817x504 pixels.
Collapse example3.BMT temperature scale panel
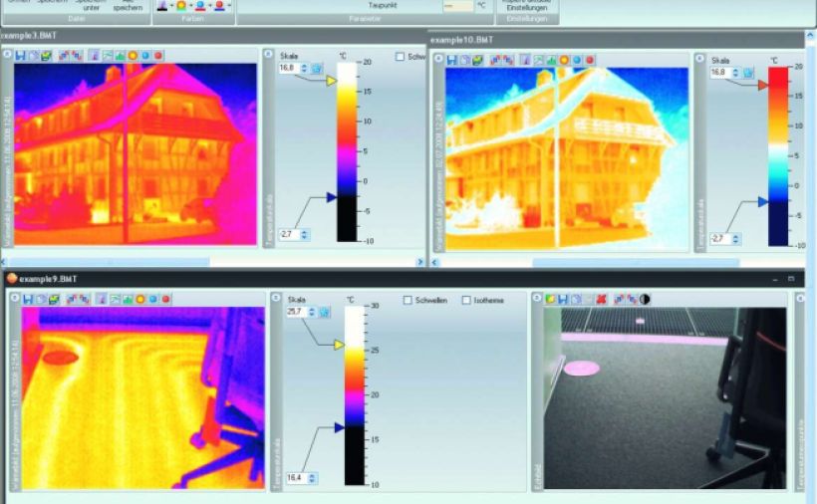(x=268, y=54)
